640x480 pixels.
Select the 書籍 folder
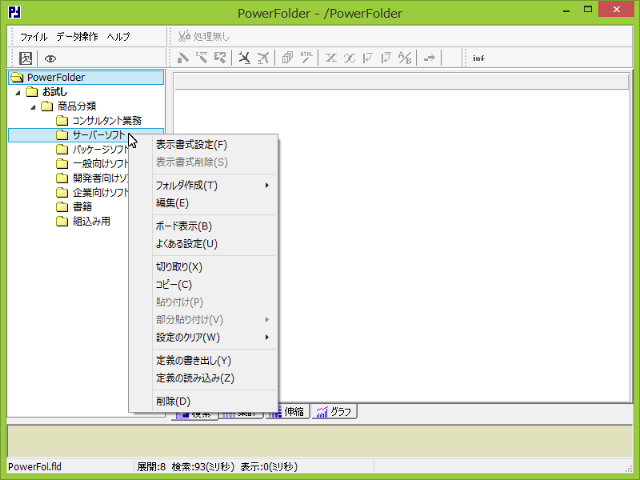coord(82,207)
